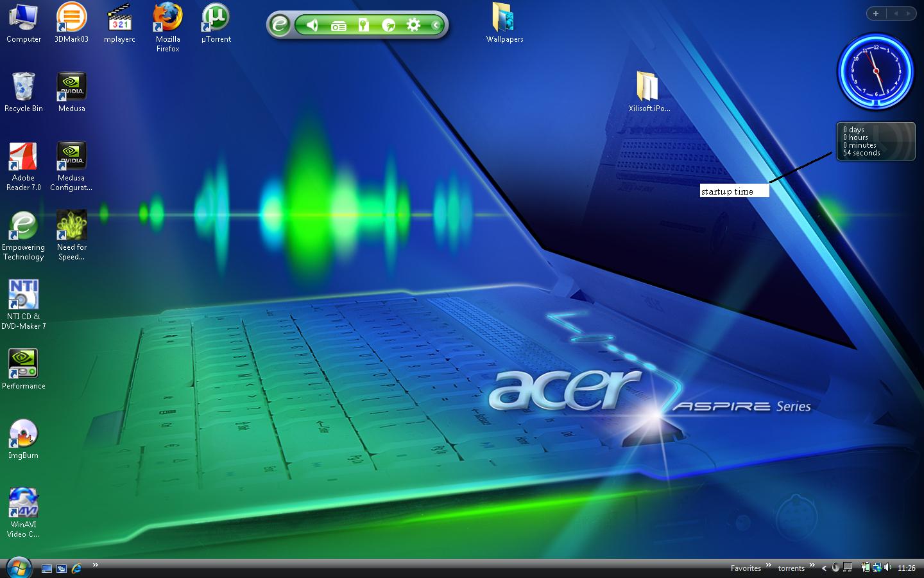Show hidden system tray icons
Screen dimensions: 924x578
(824, 568)
